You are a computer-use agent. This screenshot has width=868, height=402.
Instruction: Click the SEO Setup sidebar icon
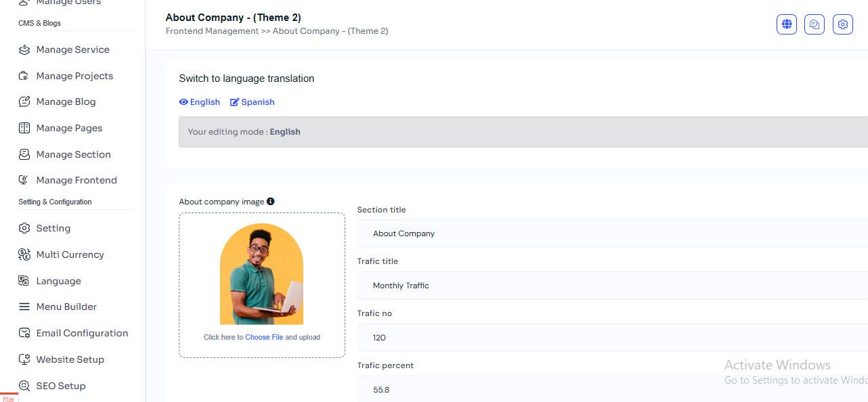coord(24,386)
